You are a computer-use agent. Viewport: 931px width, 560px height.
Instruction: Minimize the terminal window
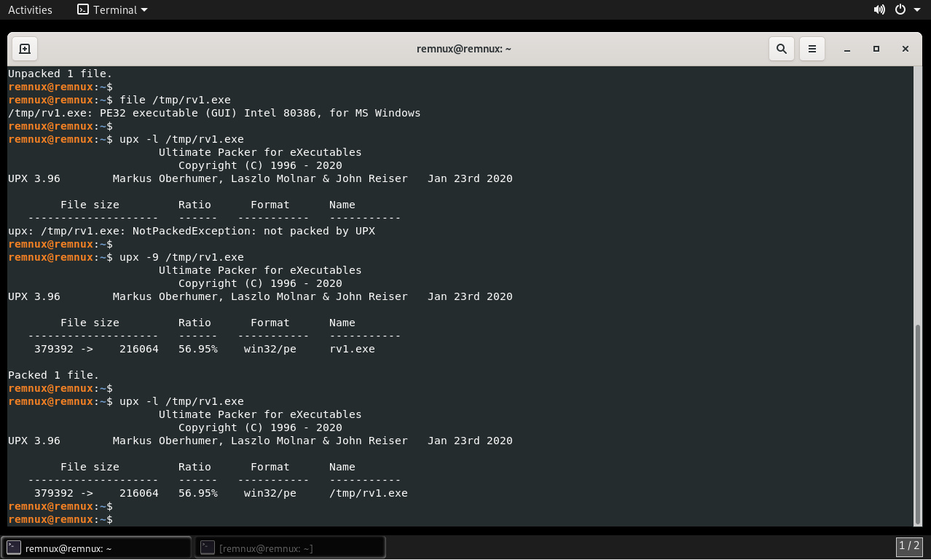(x=846, y=49)
